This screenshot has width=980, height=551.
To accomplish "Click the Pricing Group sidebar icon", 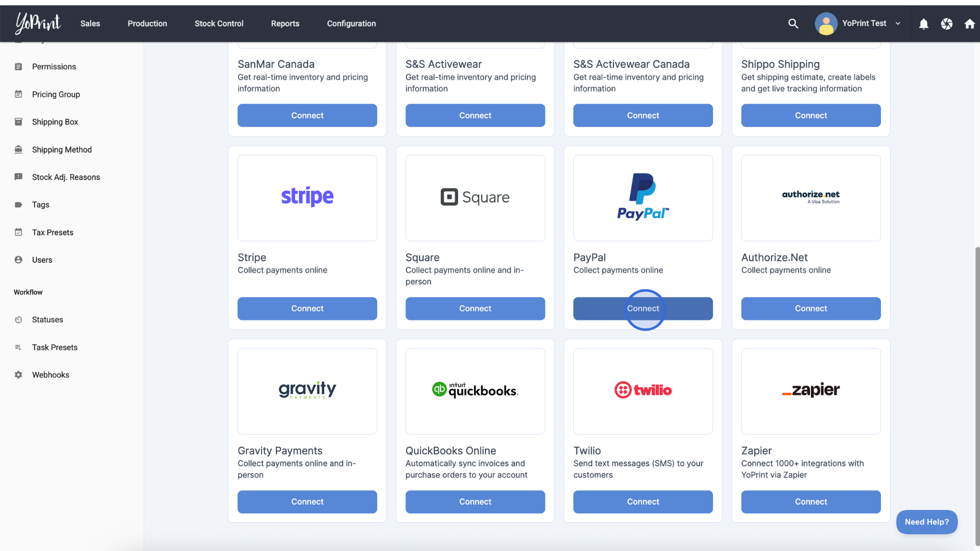I will tap(18, 94).
